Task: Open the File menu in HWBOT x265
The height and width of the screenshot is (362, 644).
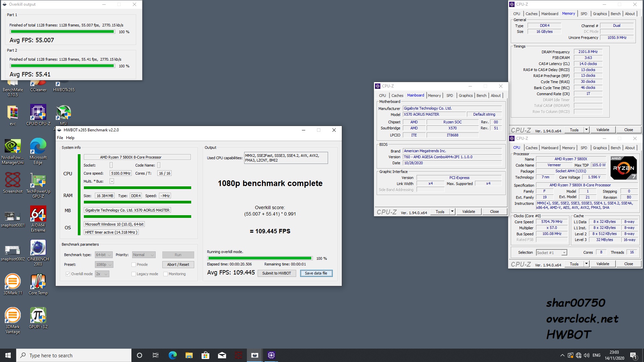Action: coord(60,138)
